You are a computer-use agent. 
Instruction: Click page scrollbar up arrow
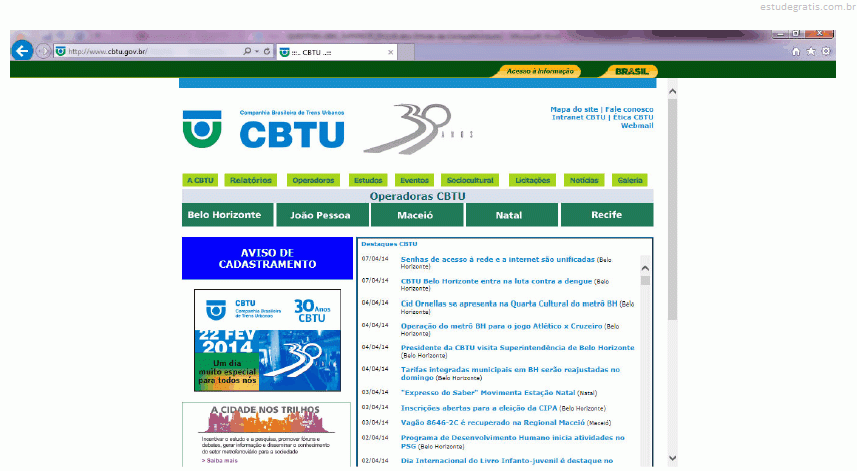(x=672, y=91)
